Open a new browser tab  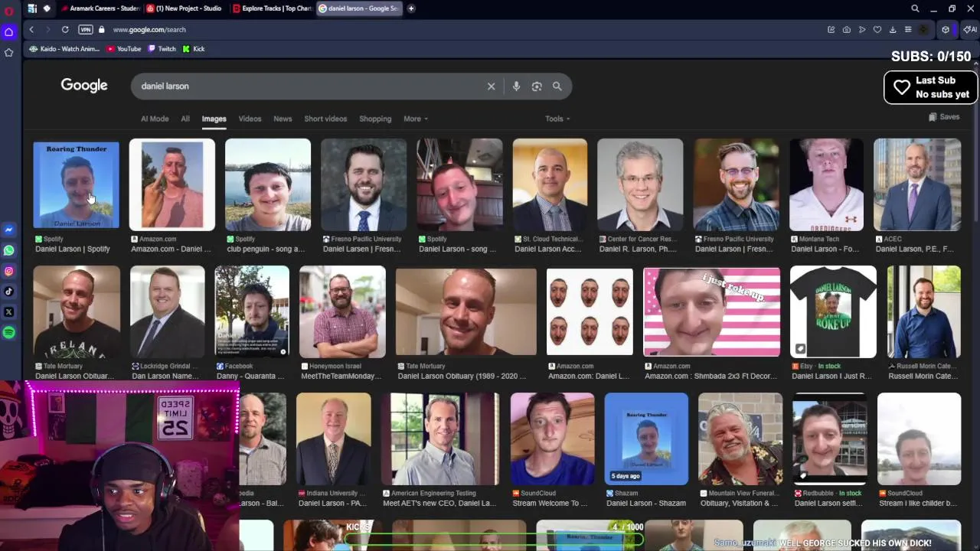(411, 8)
